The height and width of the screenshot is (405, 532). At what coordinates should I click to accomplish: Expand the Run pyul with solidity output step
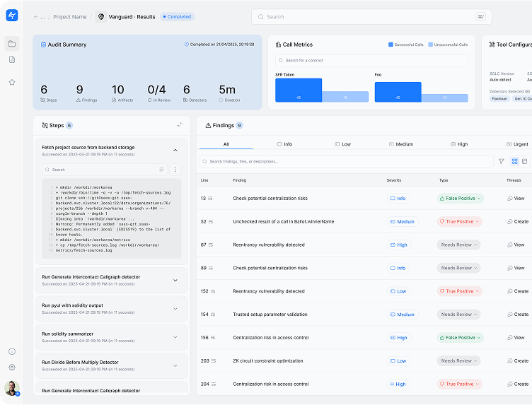coord(175,309)
